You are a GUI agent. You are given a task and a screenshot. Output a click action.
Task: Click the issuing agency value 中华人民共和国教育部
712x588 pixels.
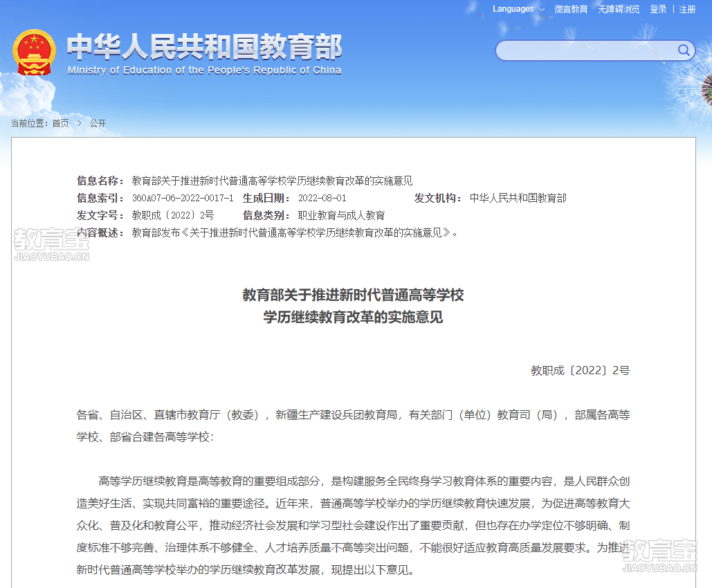[x=518, y=198]
